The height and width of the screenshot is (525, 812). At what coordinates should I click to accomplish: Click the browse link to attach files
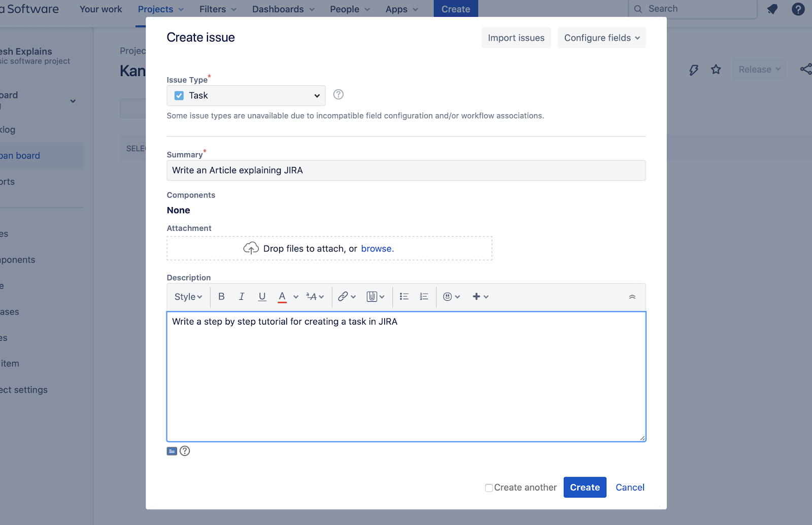click(376, 249)
